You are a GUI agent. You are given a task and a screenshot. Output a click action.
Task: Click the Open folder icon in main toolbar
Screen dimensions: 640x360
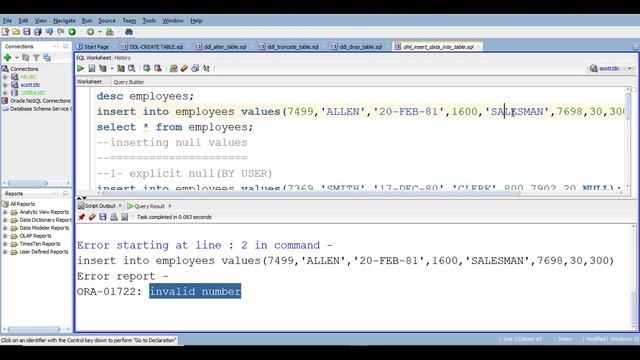16,32
